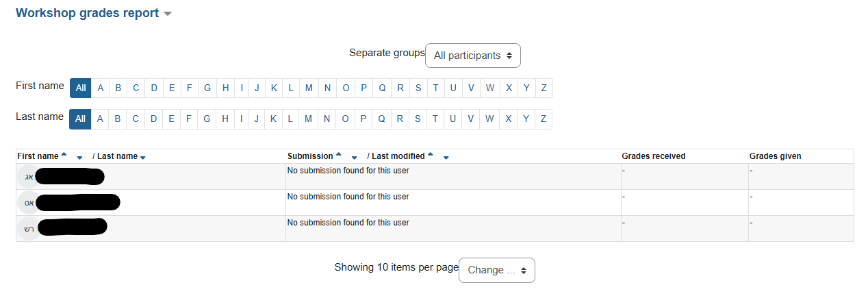Filter Last name by letter V
Image resolution: width=868 pixels, height=296 pixels.
tap(470, 119)
